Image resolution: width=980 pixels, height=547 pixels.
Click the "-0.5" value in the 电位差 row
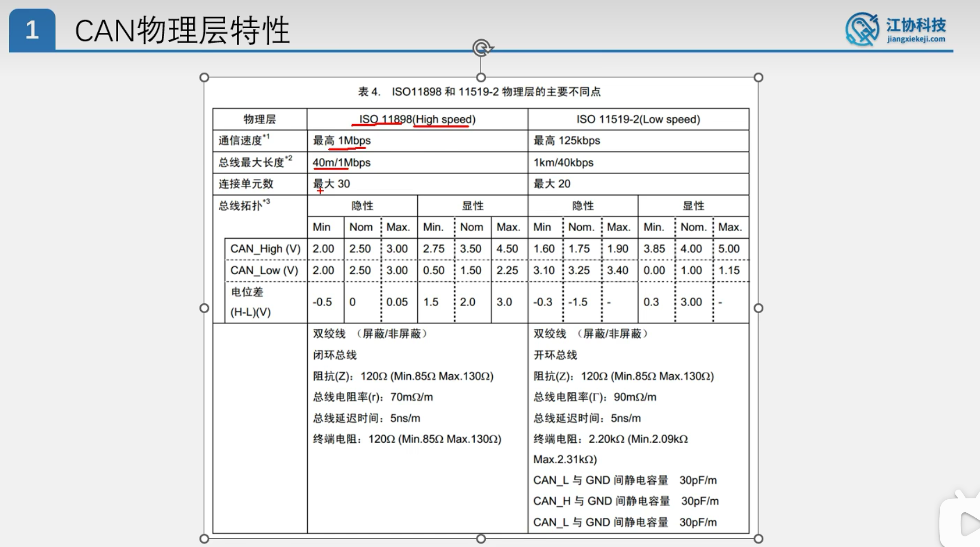click(x=322, y=302)
